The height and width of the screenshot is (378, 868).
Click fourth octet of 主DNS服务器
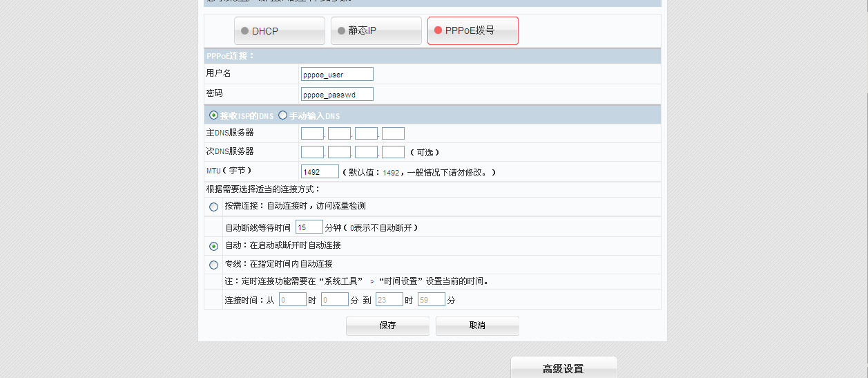pyautogui.click(x=394, y=133)
